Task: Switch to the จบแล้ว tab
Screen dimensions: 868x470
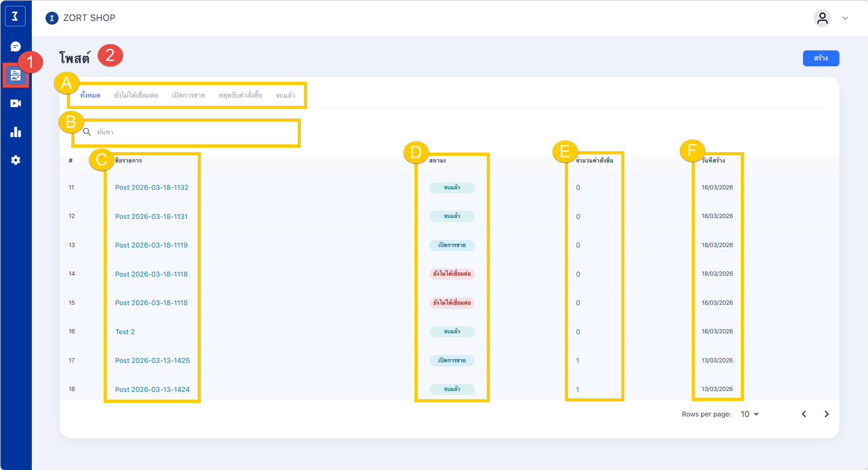Action: 285,95
